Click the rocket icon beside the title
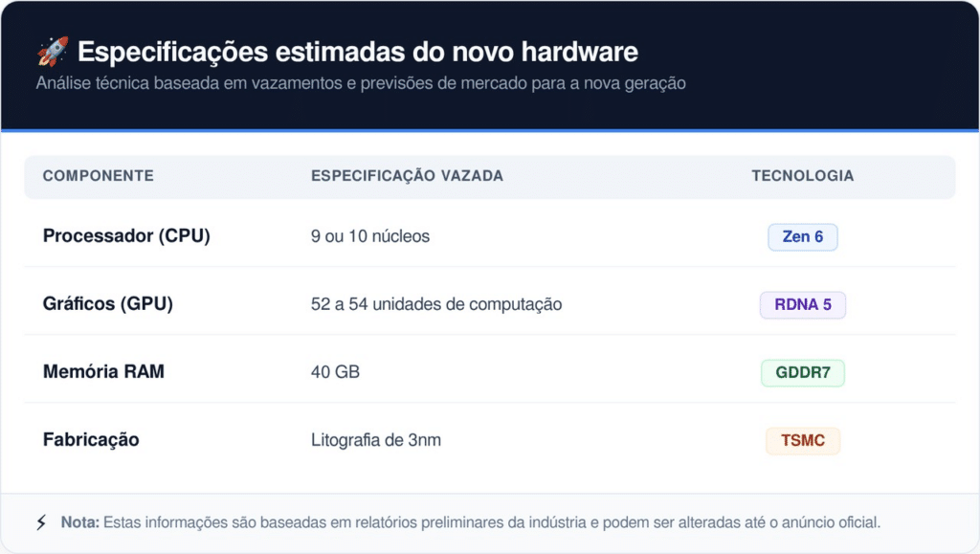Image resolution: width=980 pixels, height=554 pixels. click(52, 51)
